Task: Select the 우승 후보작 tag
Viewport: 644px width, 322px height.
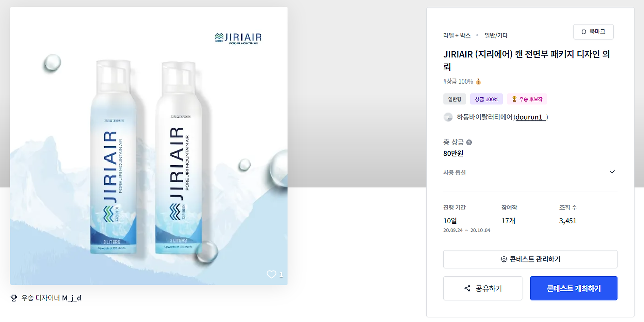Action: point(527,99)
